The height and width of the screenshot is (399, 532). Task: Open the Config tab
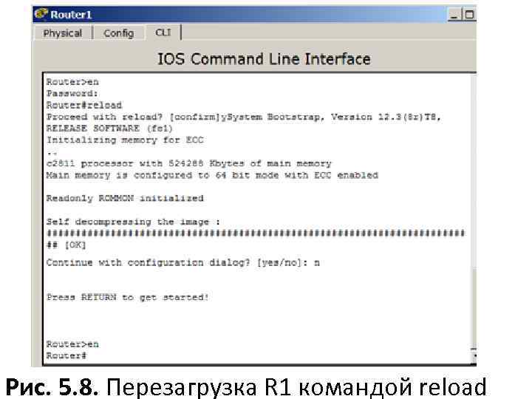[x=119, y=33]
